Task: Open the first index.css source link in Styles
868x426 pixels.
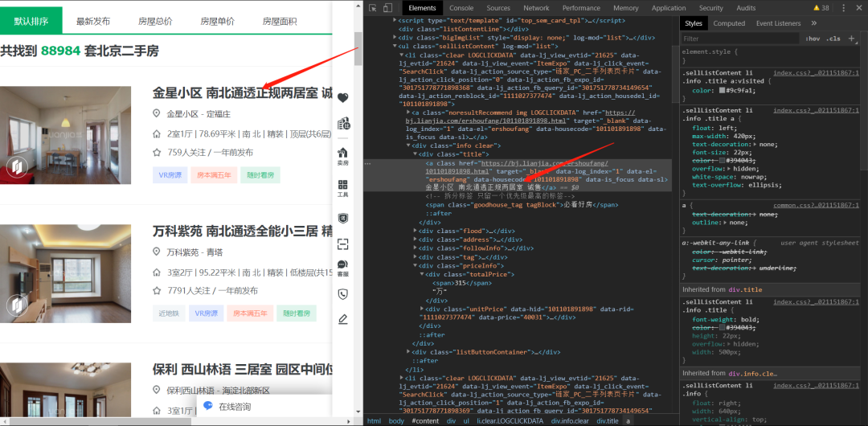Action: pyautogui.click(x=816, y=73)
